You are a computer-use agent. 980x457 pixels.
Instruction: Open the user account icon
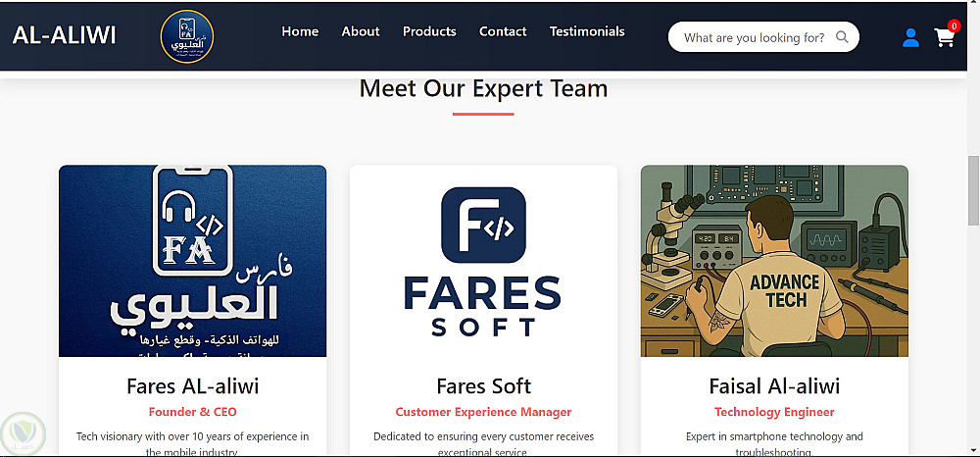click(910, 38)
